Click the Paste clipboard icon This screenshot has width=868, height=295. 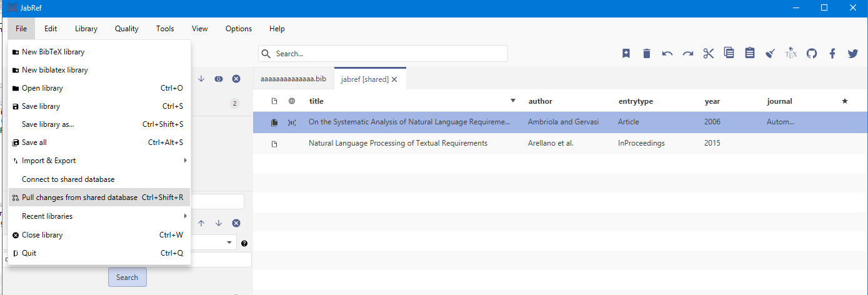pos(750,54)
